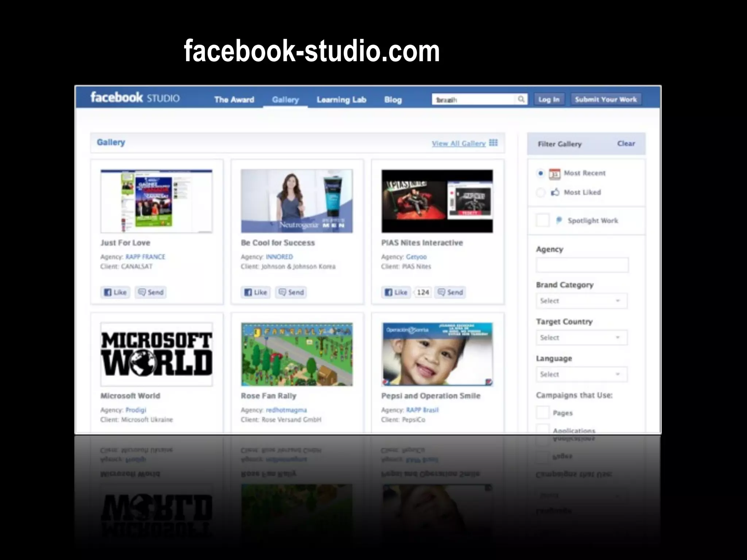Send the PIAS Nites Interactive entry
Image resolution: width=747 pixels, height=560 pixels.
[x=450, y=292]
